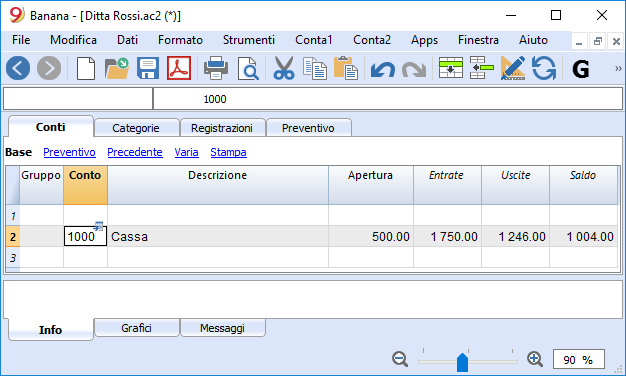The height and width of the screenshot is (377, 626).
Task: Click the zoom slider handle
Action: point(462,362)
